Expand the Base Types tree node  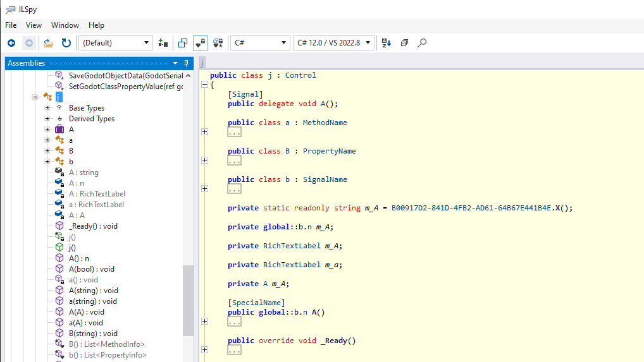point(47,108)
